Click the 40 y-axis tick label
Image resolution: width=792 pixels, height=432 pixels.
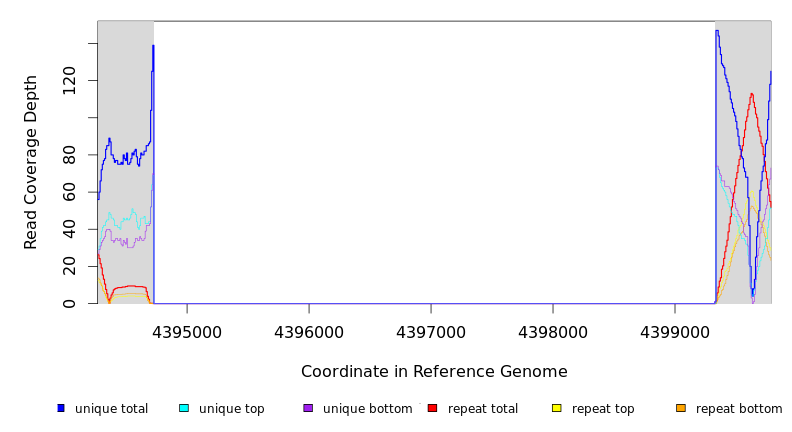point(69,229)
